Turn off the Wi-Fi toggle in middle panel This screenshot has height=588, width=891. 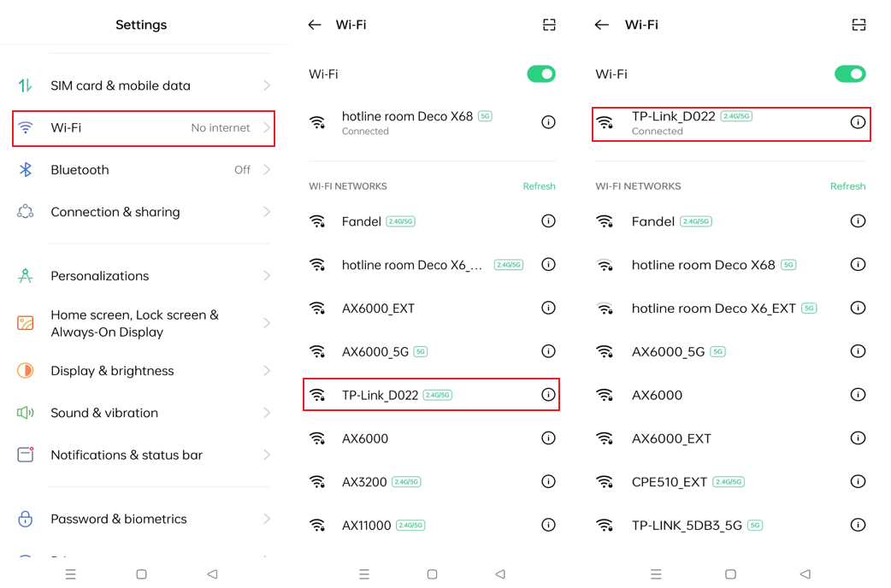tap(540, 73)
